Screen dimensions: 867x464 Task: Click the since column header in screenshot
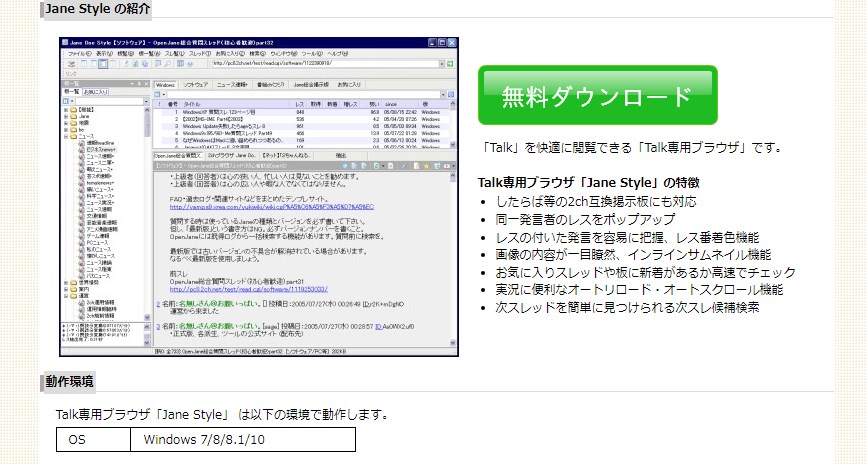point(400,104)
